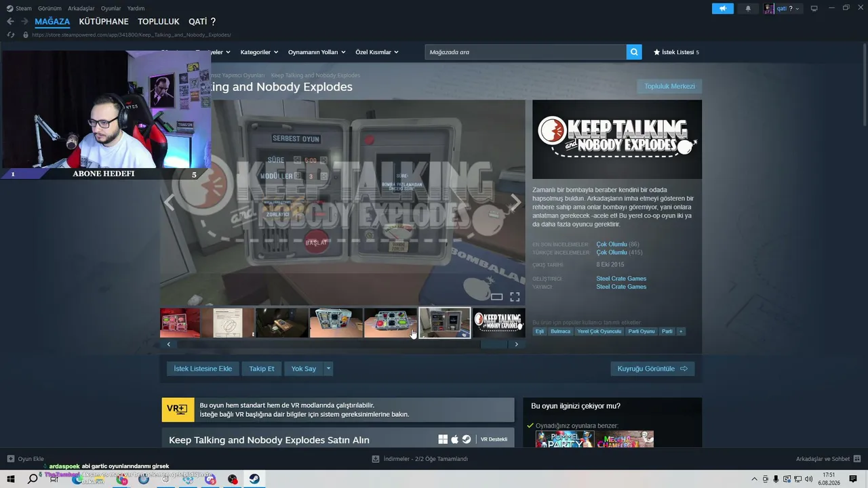868x488 pixels.
Task: Expand the Oynamanın Yolları dropdown
Action: (317, 52)
